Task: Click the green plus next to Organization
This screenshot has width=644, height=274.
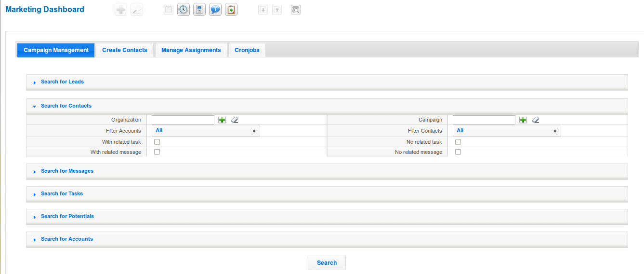Action: pyautogui.click(x=222, y=120)
